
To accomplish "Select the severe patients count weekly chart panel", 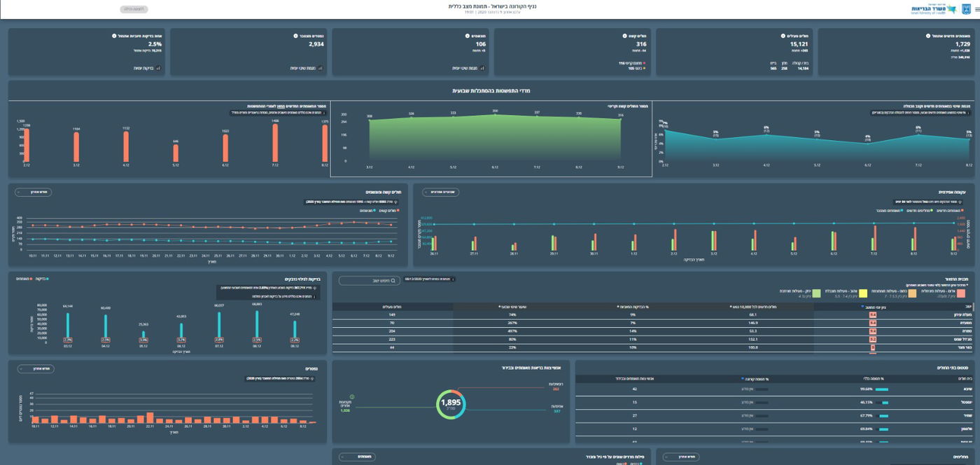I will click(x=491, y=139).
